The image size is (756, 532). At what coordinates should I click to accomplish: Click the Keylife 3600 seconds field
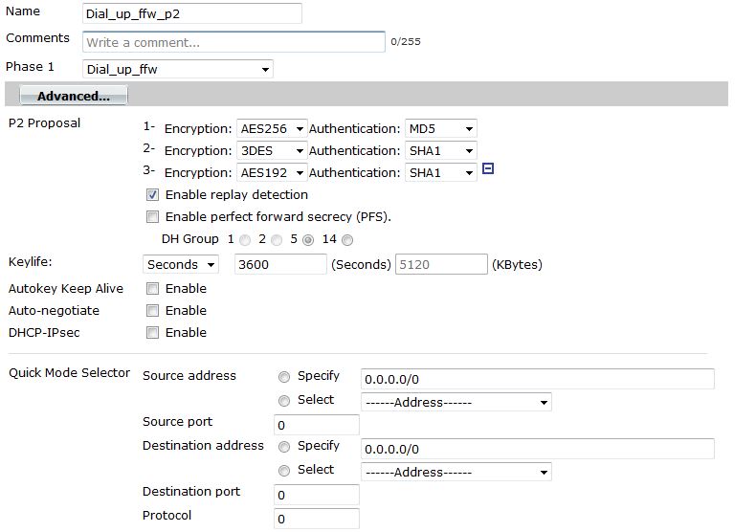280,264
